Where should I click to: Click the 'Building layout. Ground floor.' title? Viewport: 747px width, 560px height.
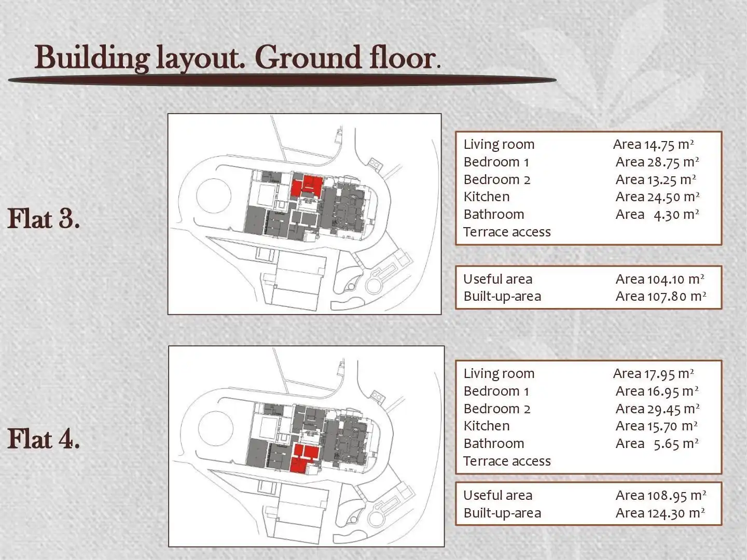(238, 57)
